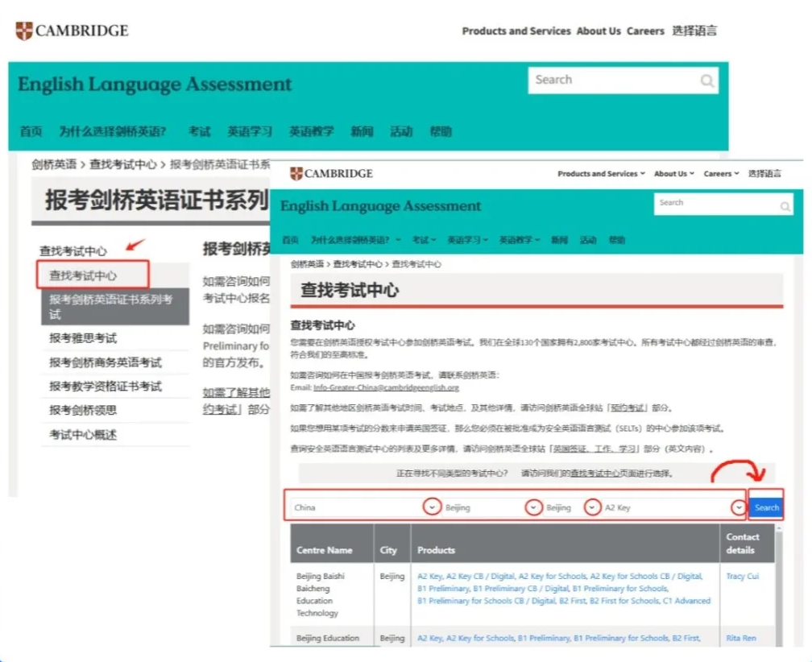Open the A2 Key exam type dropdown

pos(738,507)
